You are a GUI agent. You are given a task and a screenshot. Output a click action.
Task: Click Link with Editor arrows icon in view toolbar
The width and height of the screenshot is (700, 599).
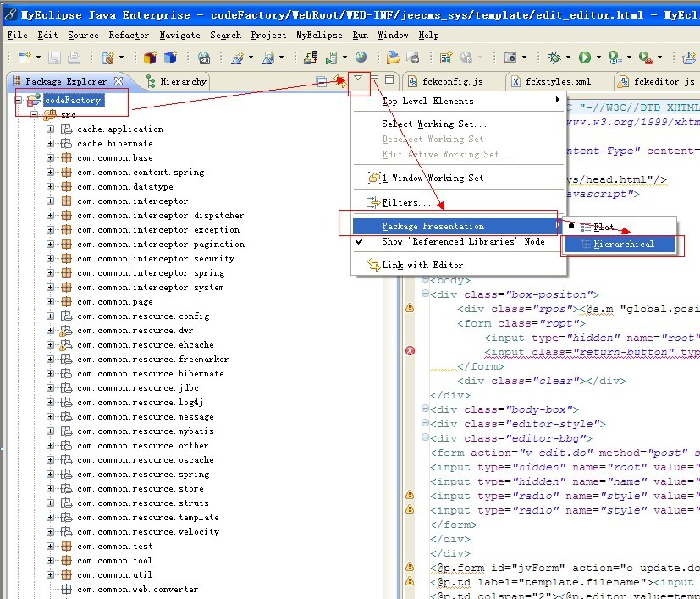tap(340, 80)
